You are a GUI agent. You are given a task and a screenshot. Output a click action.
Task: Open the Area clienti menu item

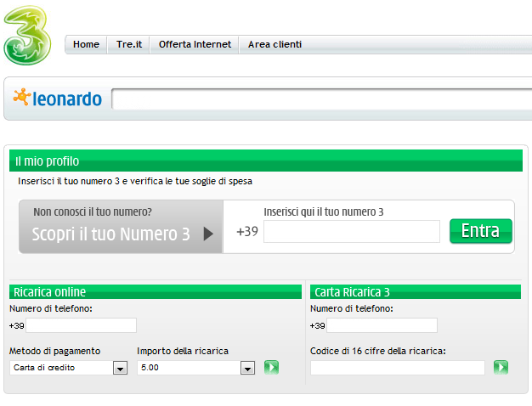pos(274,44)
